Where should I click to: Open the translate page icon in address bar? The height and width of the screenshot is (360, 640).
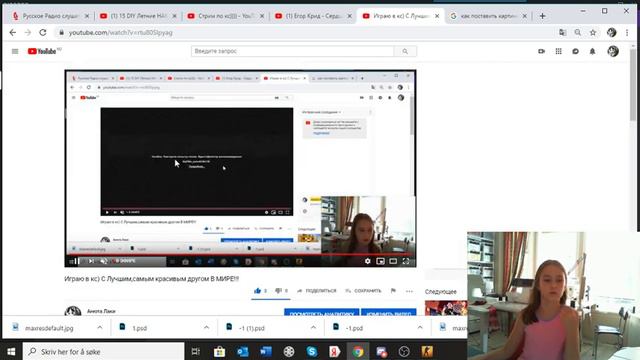point(562,32)
